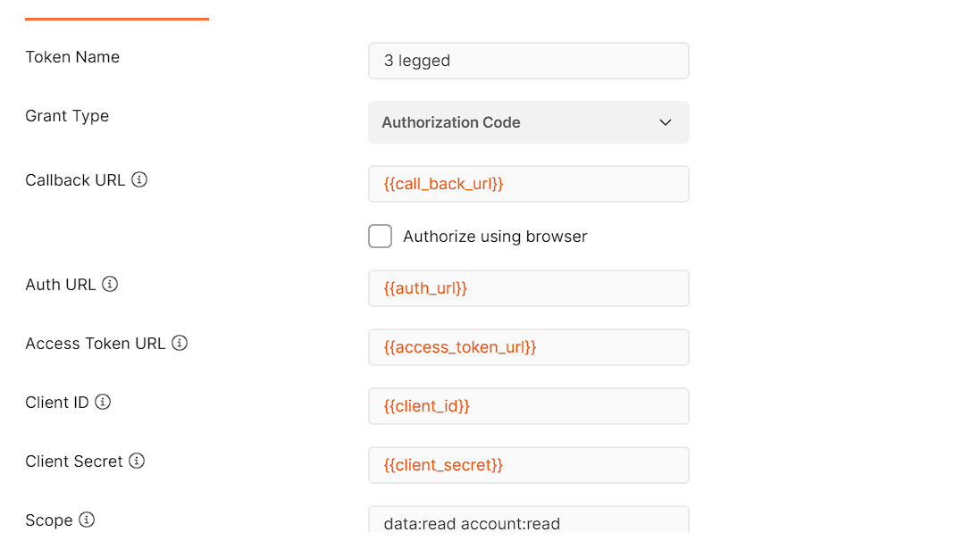Click the orange underlined tab indicator
Viewport: 980px width, 549px height.
click(116, 16)
